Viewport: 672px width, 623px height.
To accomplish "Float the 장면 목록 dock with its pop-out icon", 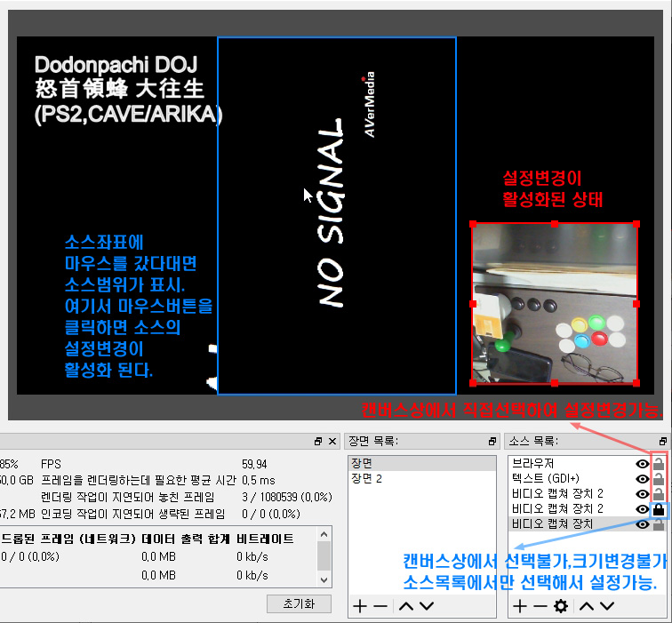I will (x=492, y=442).
